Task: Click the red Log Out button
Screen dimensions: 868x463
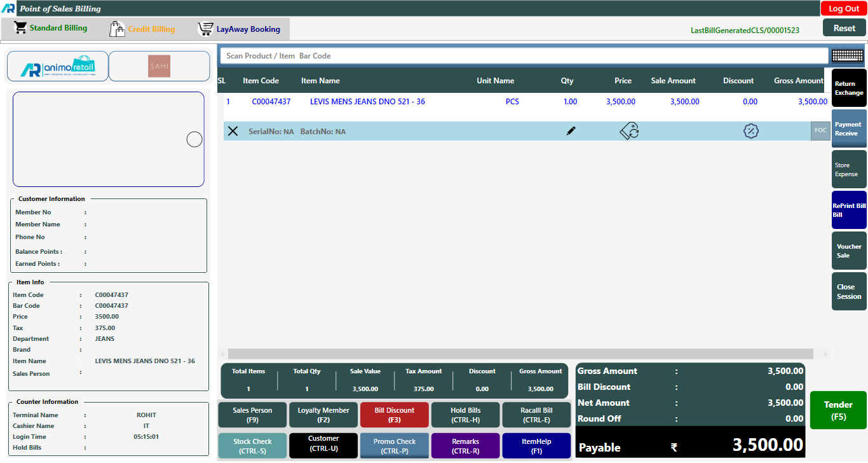Action: (x=843, y=8)
